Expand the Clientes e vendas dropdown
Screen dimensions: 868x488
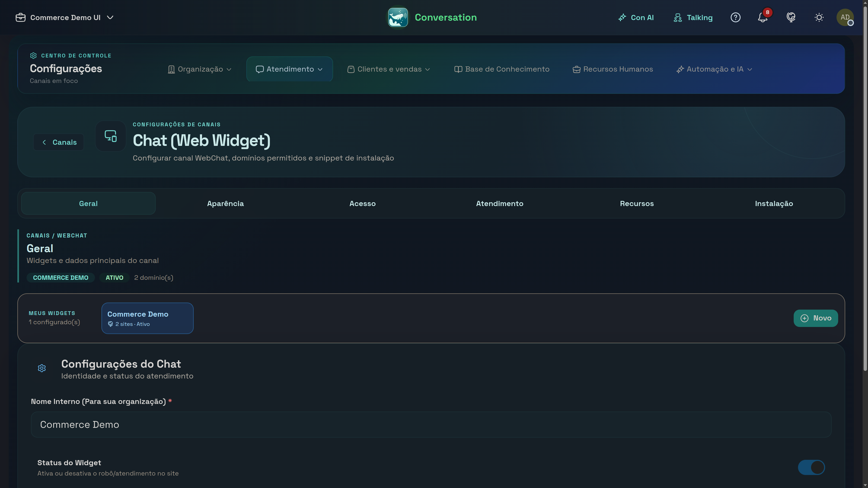click(x=389, y=69)
